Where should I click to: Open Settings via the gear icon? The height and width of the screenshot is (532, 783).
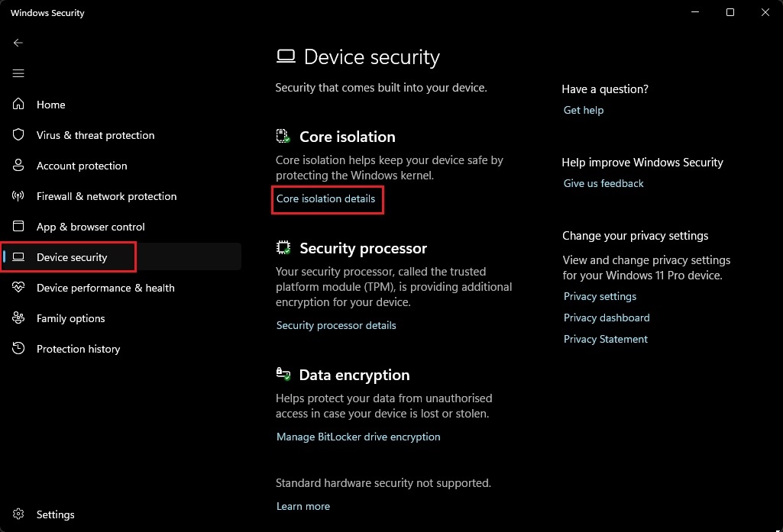[x=20, y=514]
